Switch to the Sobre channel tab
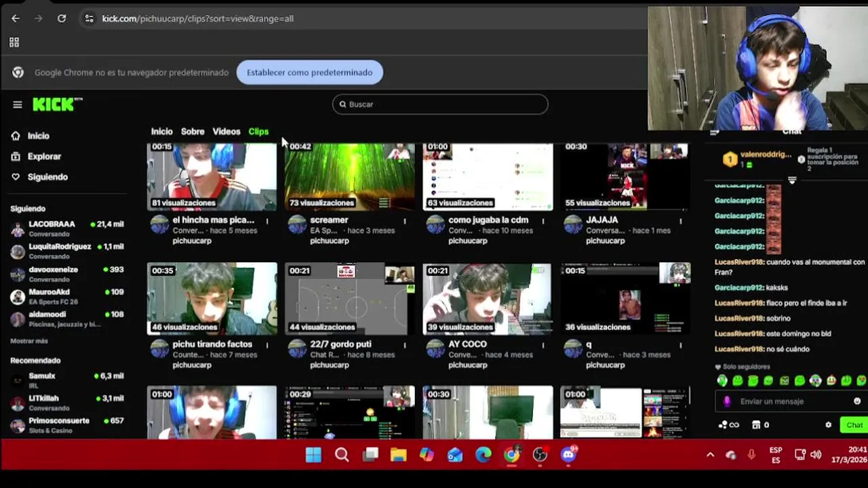This screenshot has height=488, width=868. coord(193,131)
